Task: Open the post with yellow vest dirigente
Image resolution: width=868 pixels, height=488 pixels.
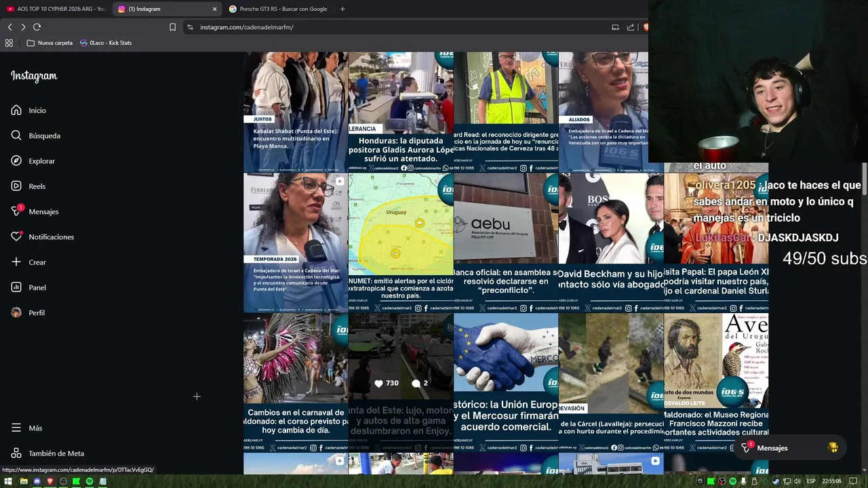Action: coord(506,112)
